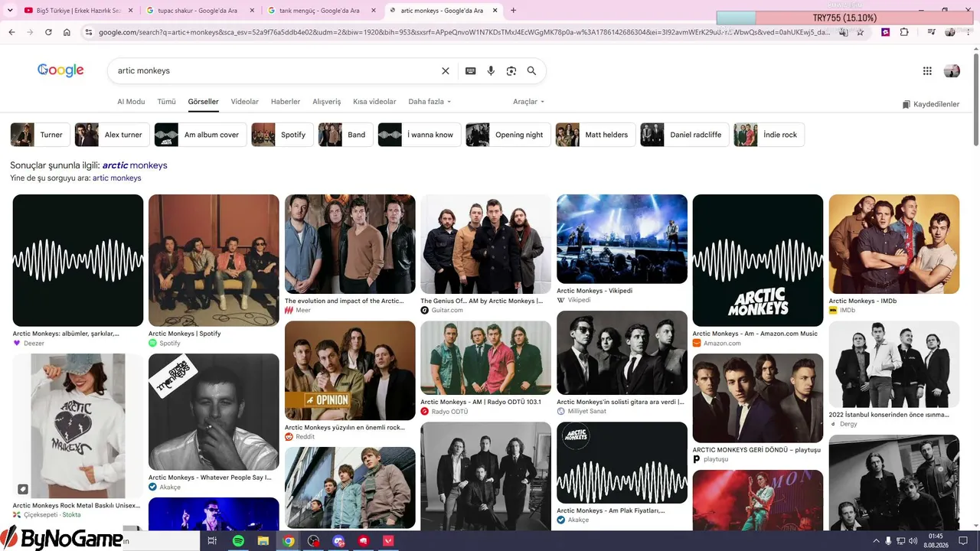The width and height of the screenshot is (980, 551).
Task: Open File Explorer from the taskbar
Action: click(263, 541)
